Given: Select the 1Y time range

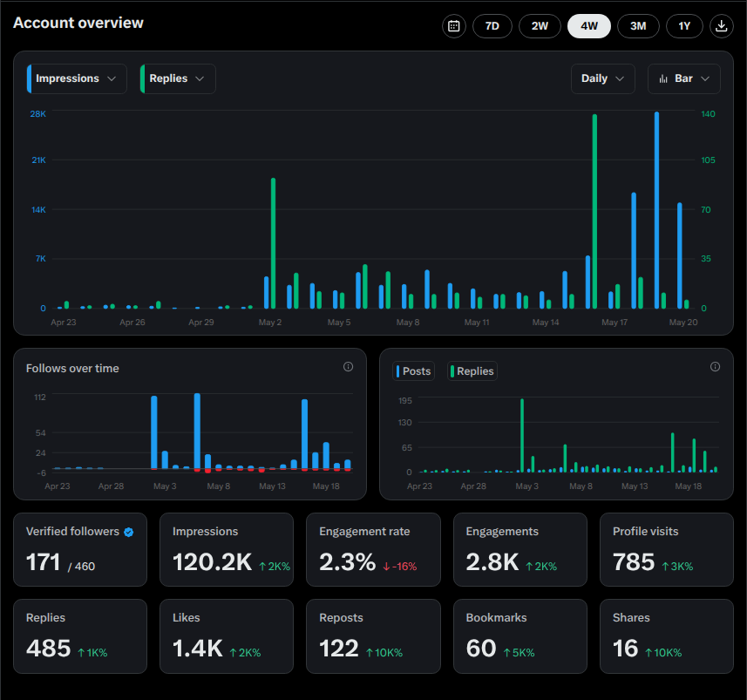Looking at the screenshot, I should coord(684,26).
